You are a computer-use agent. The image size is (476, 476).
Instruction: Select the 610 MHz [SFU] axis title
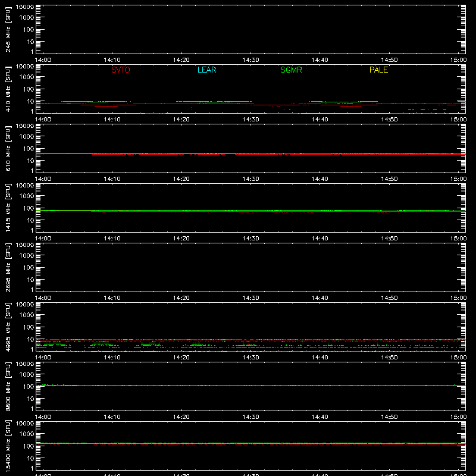pyautogui.click(x=8, y=148)
